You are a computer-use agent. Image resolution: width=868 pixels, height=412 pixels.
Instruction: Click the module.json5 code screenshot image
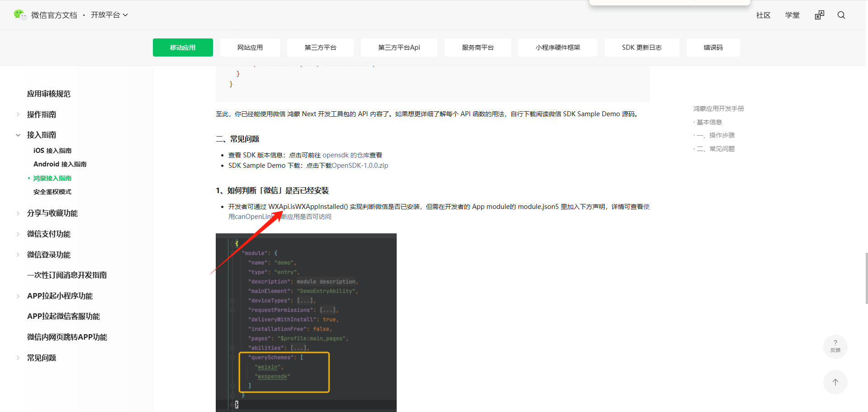(x=306, y=322)
